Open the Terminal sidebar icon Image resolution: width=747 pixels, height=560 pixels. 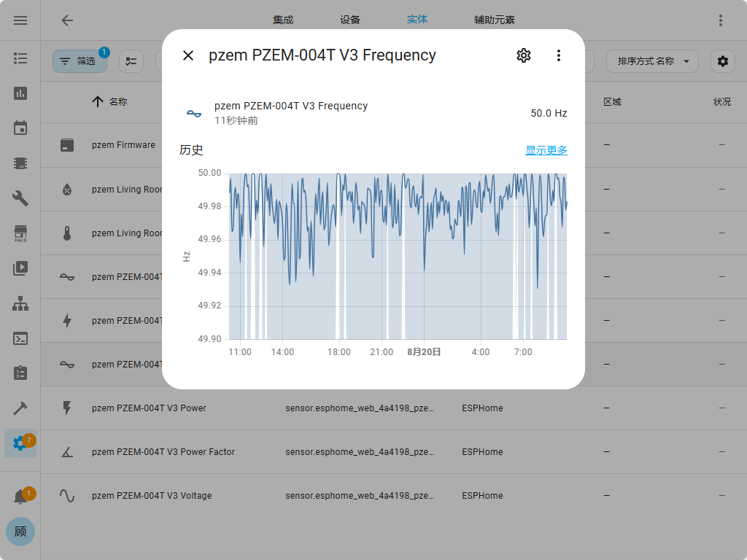pyautogui.click(x=20, y=338)
